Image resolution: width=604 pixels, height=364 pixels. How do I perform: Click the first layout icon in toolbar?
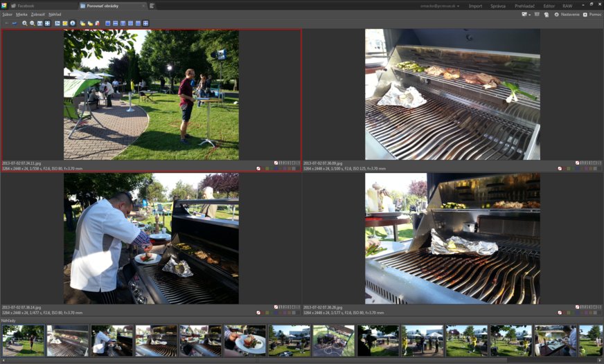pos(108,23)
